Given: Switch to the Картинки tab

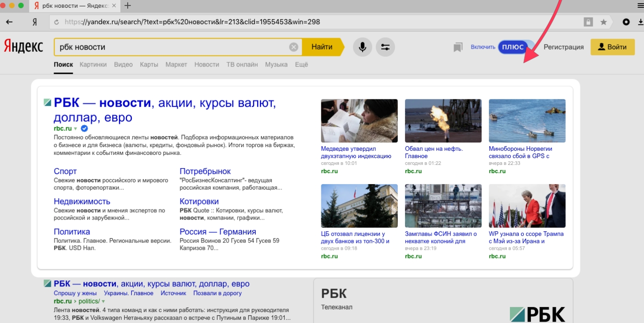Looking at the screenshot, I should tap(93, 65).
